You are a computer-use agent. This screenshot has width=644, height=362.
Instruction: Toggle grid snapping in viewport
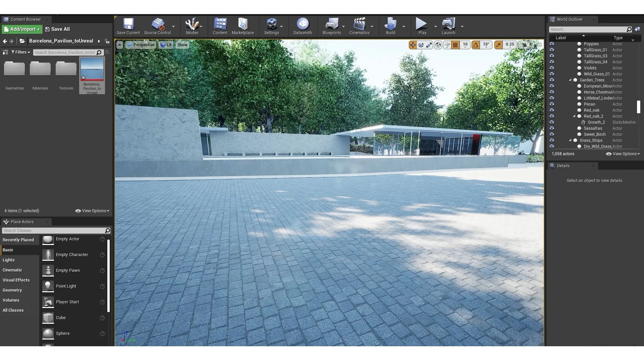tap(455, 45)
